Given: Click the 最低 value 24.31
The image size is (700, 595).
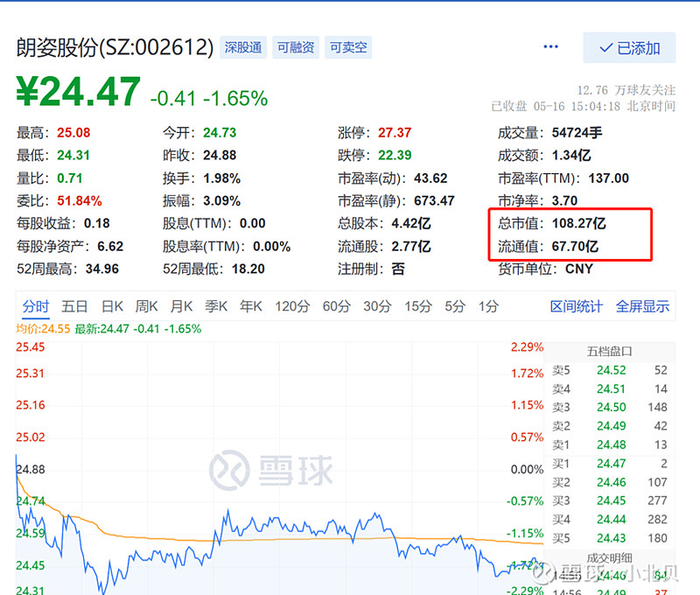Looking at the screenshot, I should 73,155.
